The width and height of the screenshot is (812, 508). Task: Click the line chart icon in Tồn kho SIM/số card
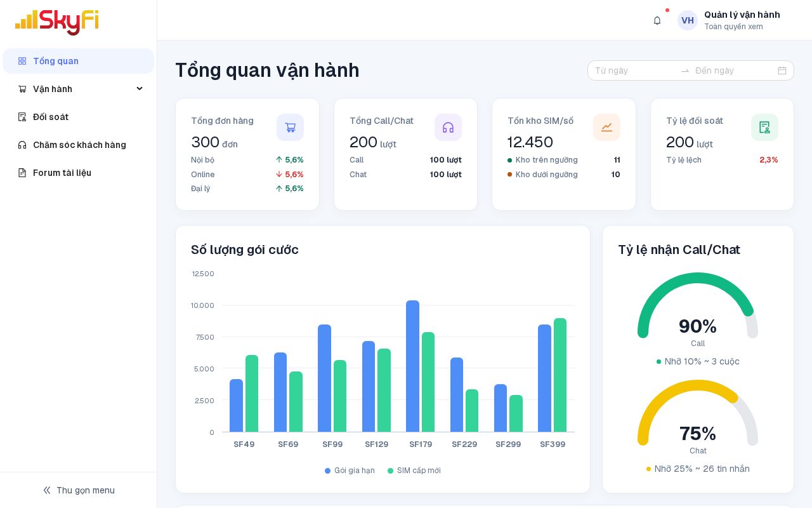[606, 128]
